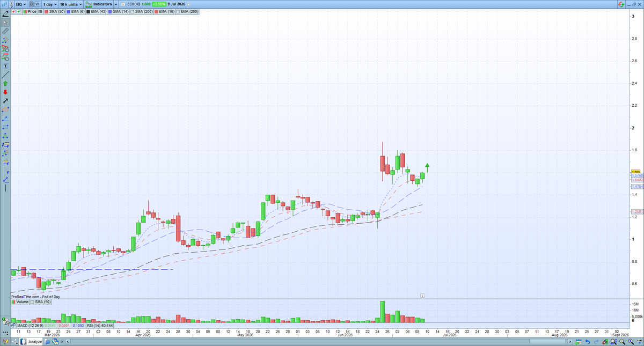Select the rectangle drawing tool
This screenshot has width=644, height=346.
(x=5, y=127)
